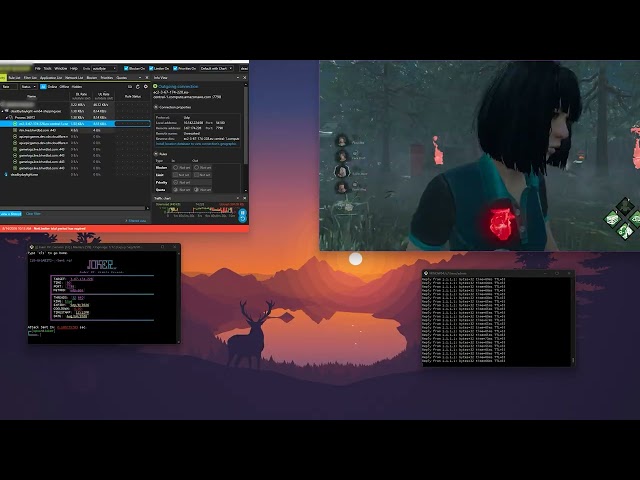Image resolution: width=640 pixels, height=480 pixels.
Task: Reset the Traffic chart with the circular arrow
Action: 242,219
